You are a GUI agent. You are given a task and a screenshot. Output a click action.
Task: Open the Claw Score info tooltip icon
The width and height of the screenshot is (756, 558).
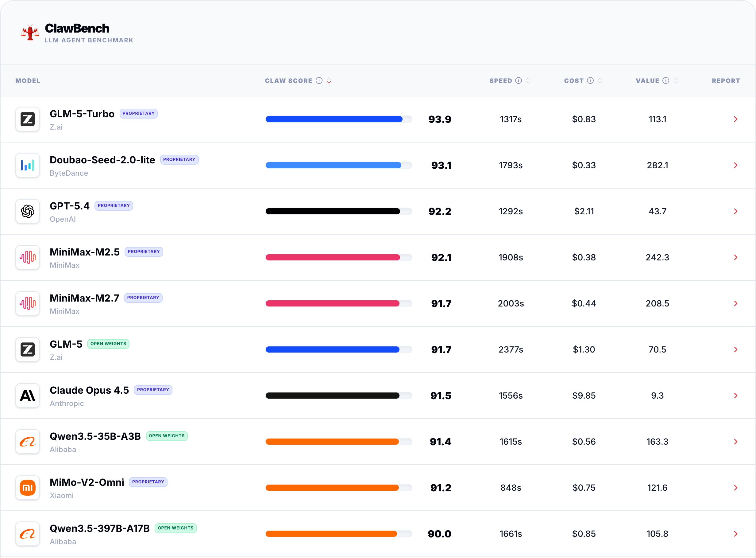click(x=319, y=80)
